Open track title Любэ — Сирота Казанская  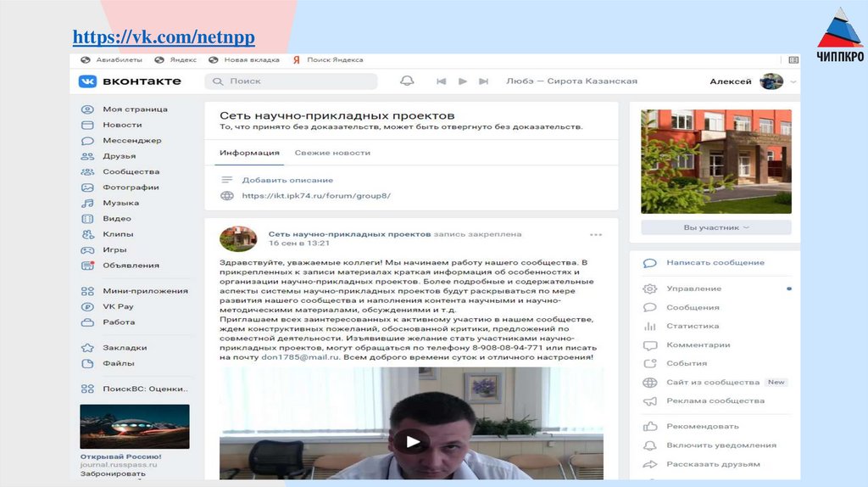572,81
